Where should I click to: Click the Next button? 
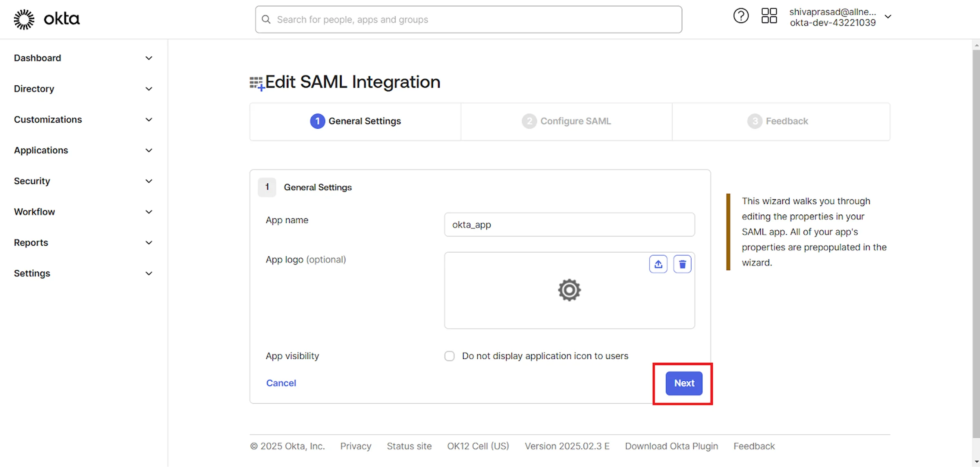click(x=684, y=383)
